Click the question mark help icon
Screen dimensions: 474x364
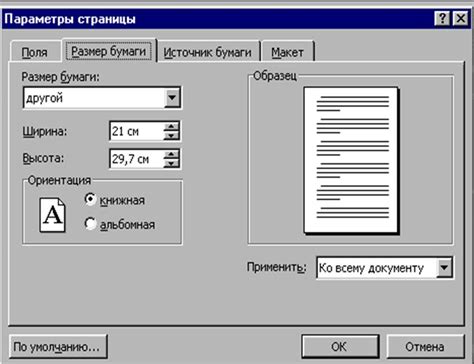click(442, 18)
